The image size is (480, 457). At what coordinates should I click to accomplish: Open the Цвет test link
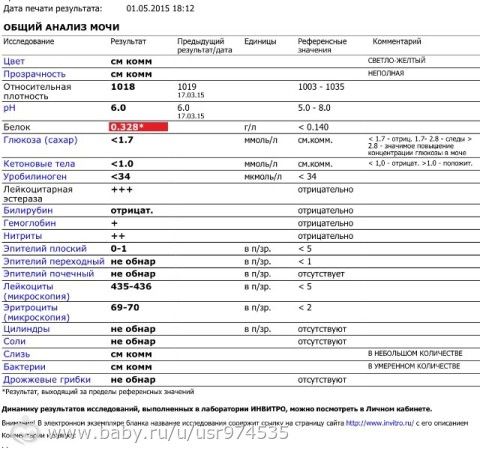coord(14,61)
